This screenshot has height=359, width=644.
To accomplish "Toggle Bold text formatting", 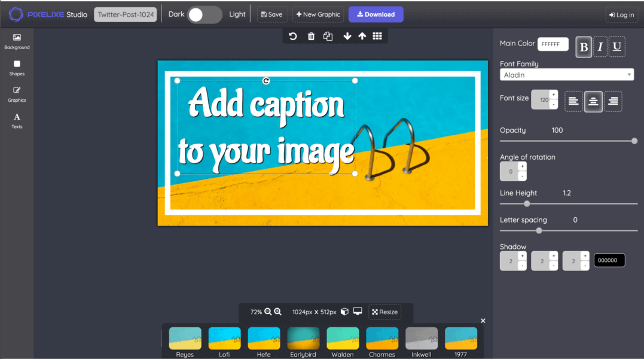I will [x=584, y=47].
